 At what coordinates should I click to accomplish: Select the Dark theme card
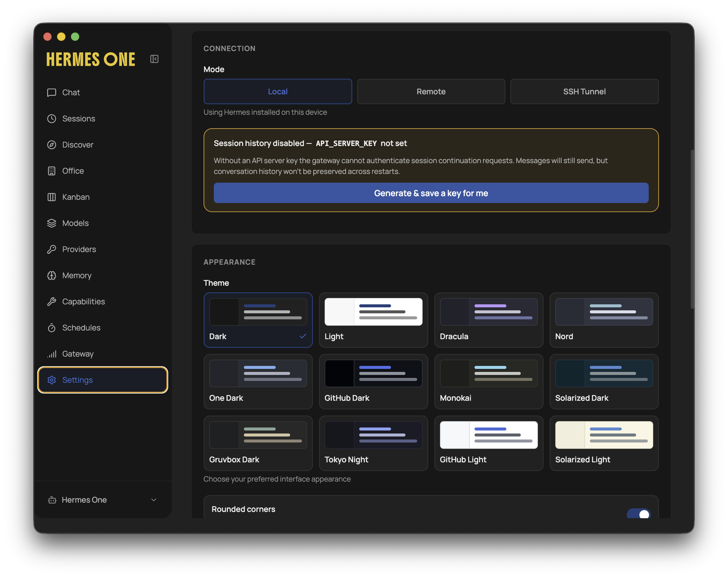tap(258, 320)
